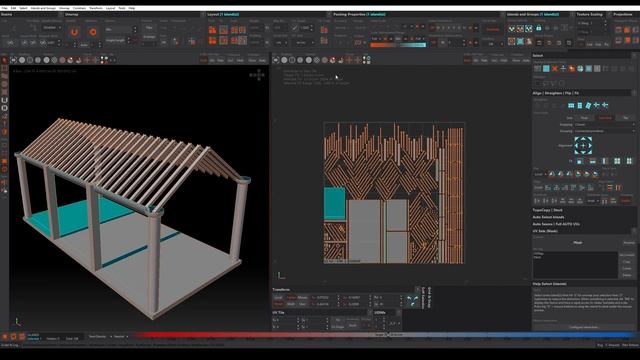Click the teal gradient bar in Packing Properties
This screenshot has width=640, height=360.
[x=413, y=45]
